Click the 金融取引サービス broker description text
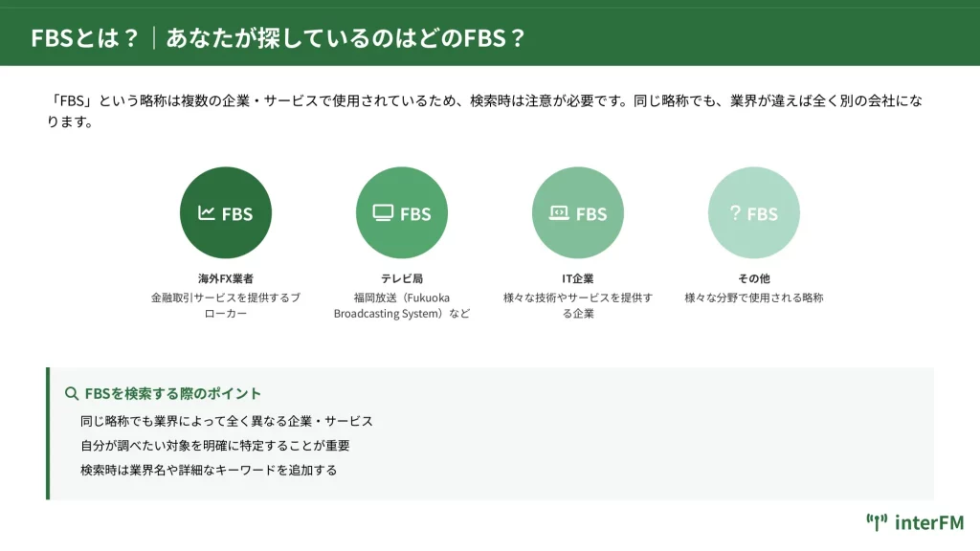The width and height of the screenshot is (980, 551). 225,305
